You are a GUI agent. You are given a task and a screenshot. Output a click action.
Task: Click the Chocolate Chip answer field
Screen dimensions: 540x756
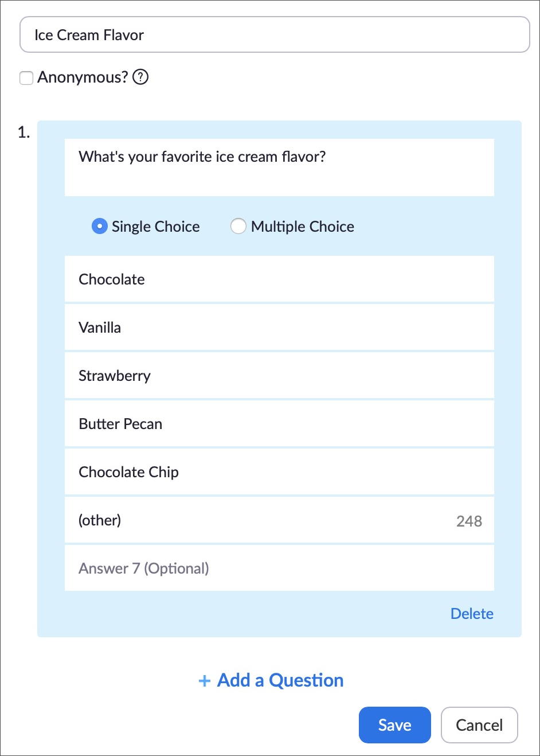279,472
